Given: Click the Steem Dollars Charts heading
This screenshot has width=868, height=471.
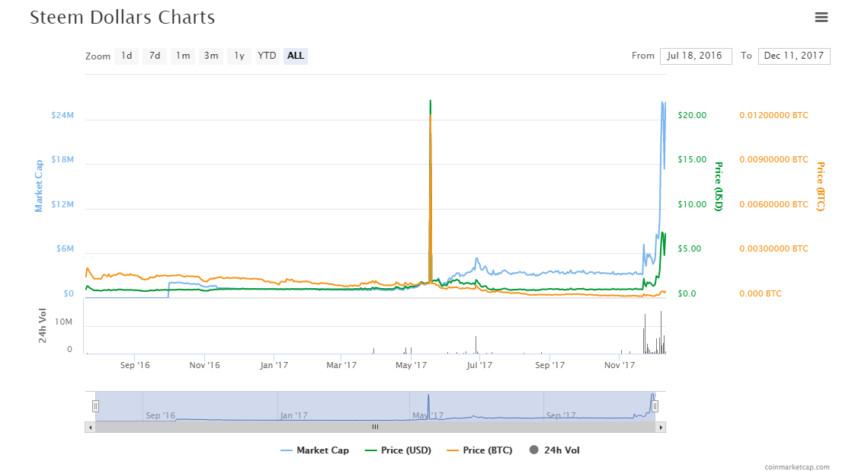Looking at the screenshot, I should coord(123,18).
